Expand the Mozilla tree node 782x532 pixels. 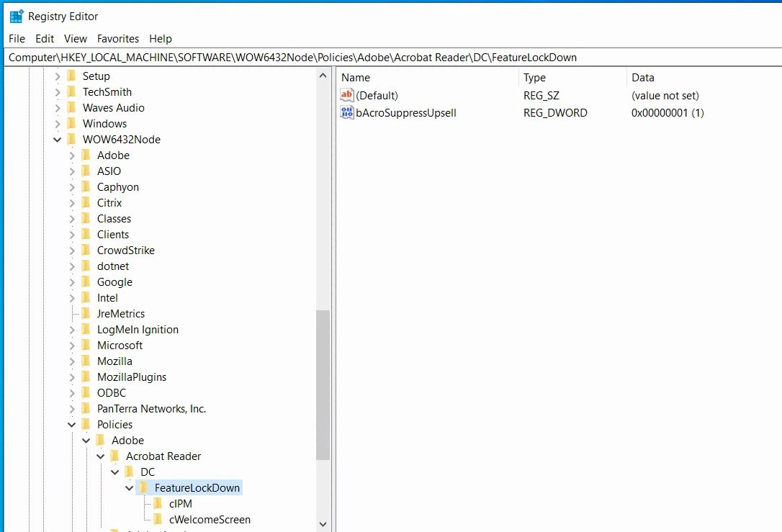click(x=71, y=361)
